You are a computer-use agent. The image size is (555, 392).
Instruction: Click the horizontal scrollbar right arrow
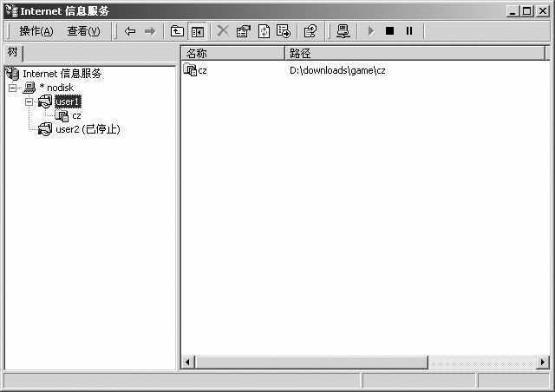[543, 362]
